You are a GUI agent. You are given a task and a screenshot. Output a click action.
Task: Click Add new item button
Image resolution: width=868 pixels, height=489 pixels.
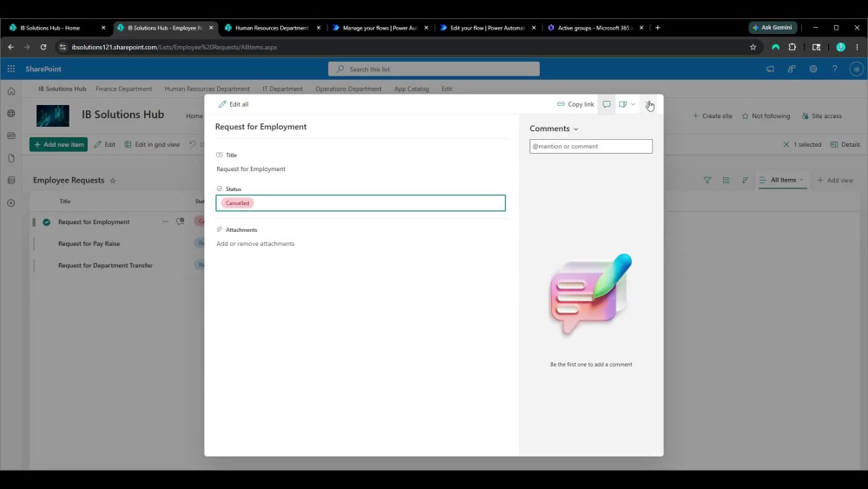coord(59,144)
